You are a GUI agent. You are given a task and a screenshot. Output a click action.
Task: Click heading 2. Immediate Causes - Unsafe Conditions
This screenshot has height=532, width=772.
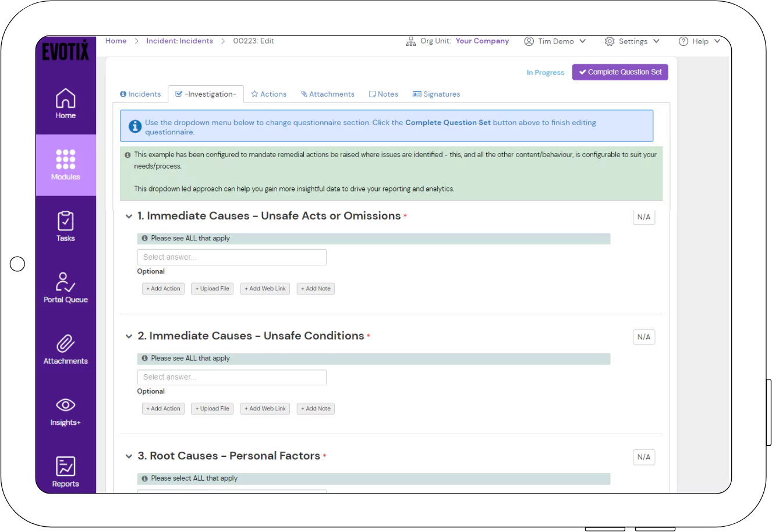[251, 336]
